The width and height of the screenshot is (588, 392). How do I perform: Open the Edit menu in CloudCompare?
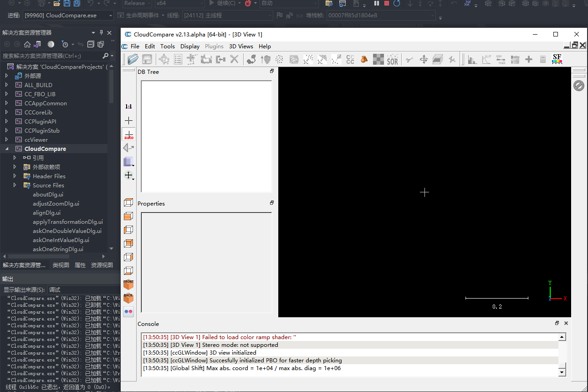(150, 46)
